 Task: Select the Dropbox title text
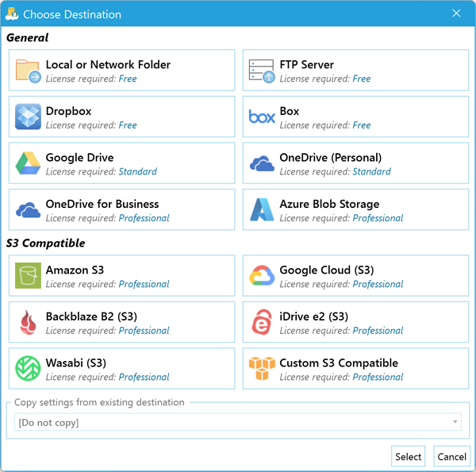tap(68, 111)
